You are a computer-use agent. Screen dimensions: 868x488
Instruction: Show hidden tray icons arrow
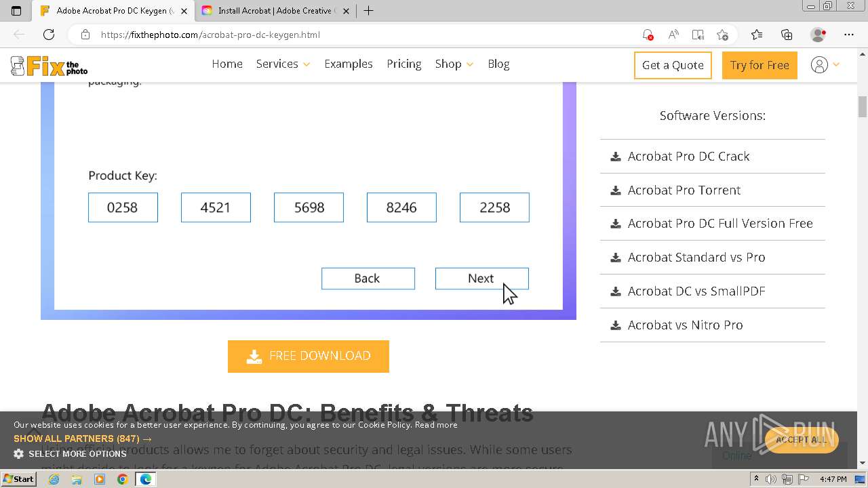[x=756, y=479]
